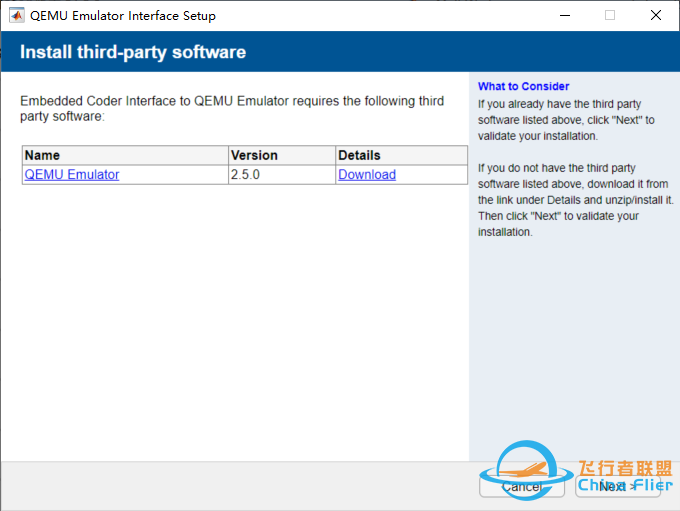
Task: Click the 'Install third-party software' banner title
Action: [133, 52]
